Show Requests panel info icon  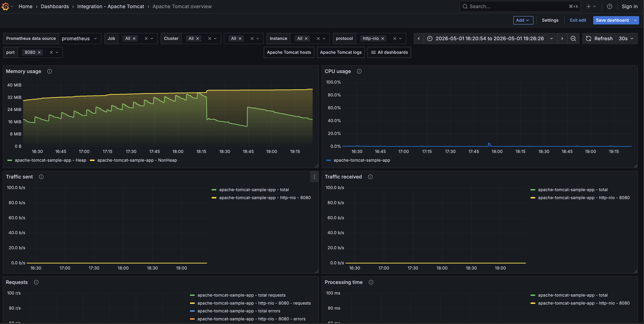tap(36, 282)
